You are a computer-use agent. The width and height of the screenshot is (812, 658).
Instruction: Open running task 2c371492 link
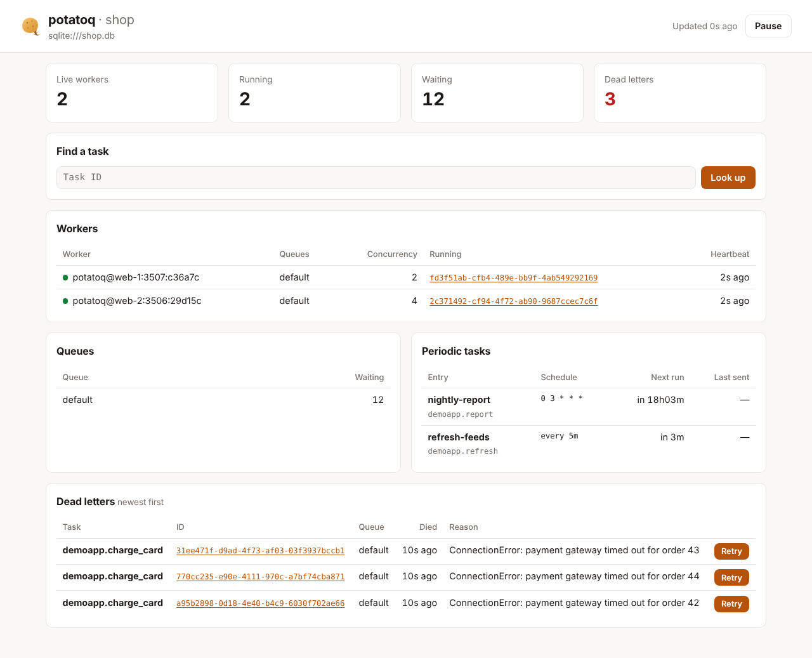pos(514,301)
